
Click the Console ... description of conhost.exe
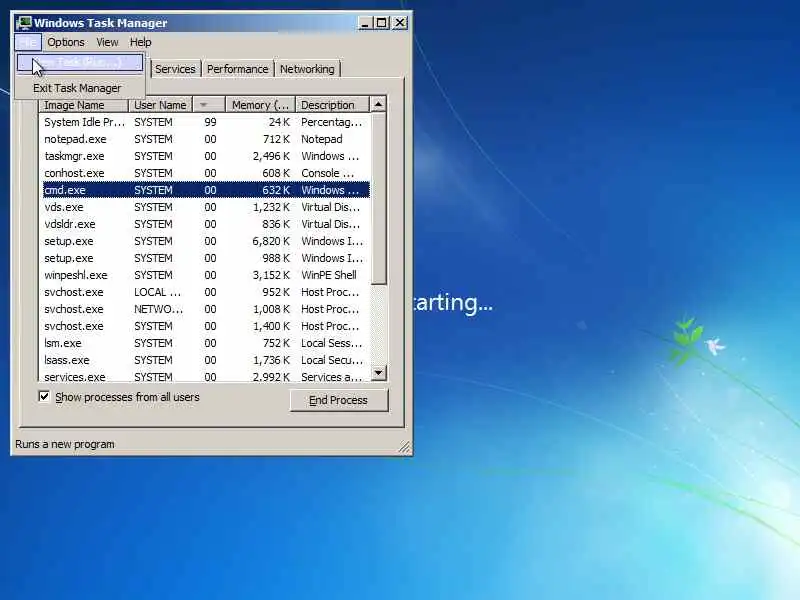click(327, 173)
